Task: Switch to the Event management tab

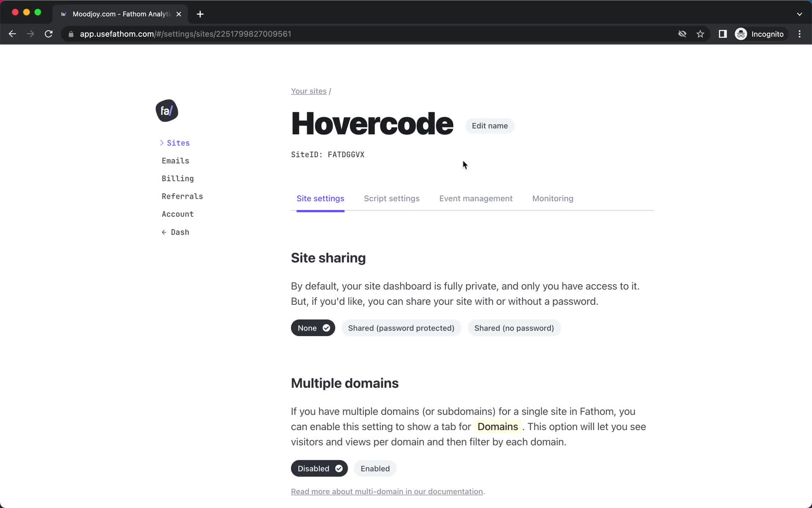Action: click(476, 199)
